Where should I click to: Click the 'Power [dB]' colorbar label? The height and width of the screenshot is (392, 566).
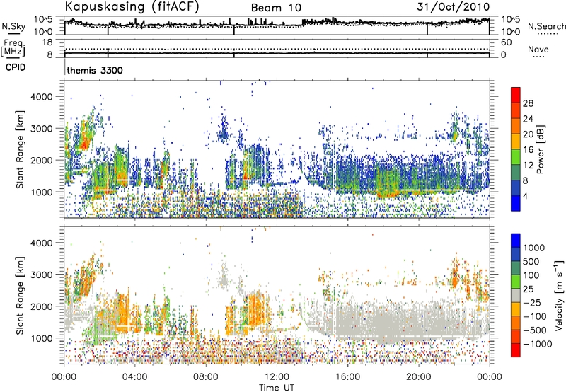(540, 149)
